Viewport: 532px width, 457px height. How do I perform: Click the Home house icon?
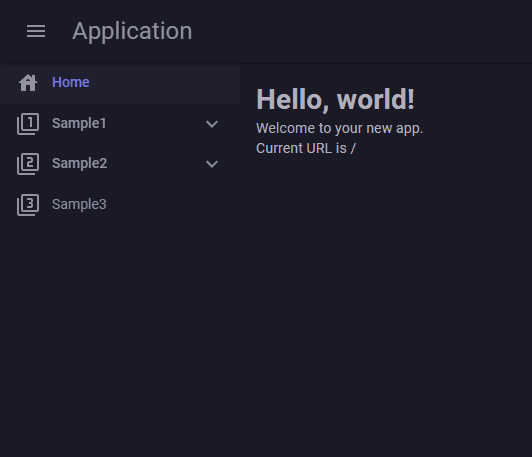28,83
